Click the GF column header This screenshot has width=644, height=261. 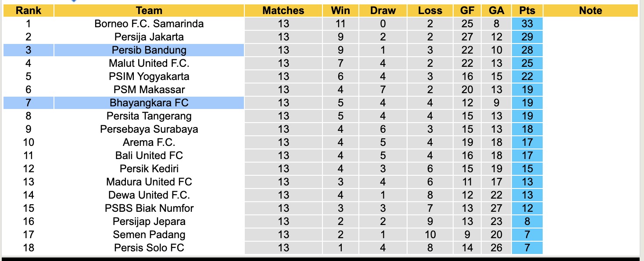(x=467, y=11)
